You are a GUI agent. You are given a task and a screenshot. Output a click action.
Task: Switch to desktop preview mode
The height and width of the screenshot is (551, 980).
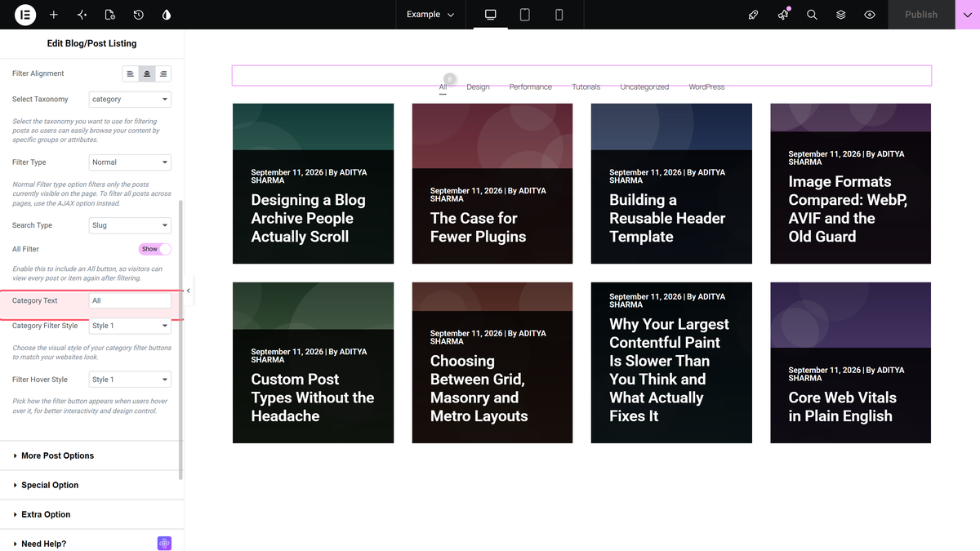pyautogui.click(x=491, y=15)
